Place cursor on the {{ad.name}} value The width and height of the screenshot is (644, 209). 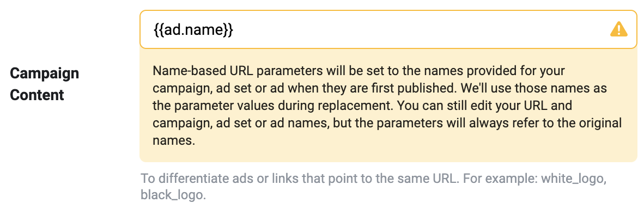point(193,30)
